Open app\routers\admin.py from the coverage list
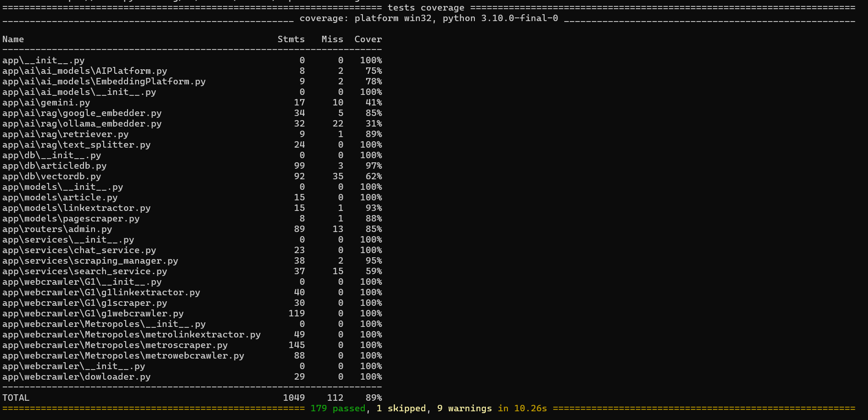 pyautogui.click(x=57, y=229)
